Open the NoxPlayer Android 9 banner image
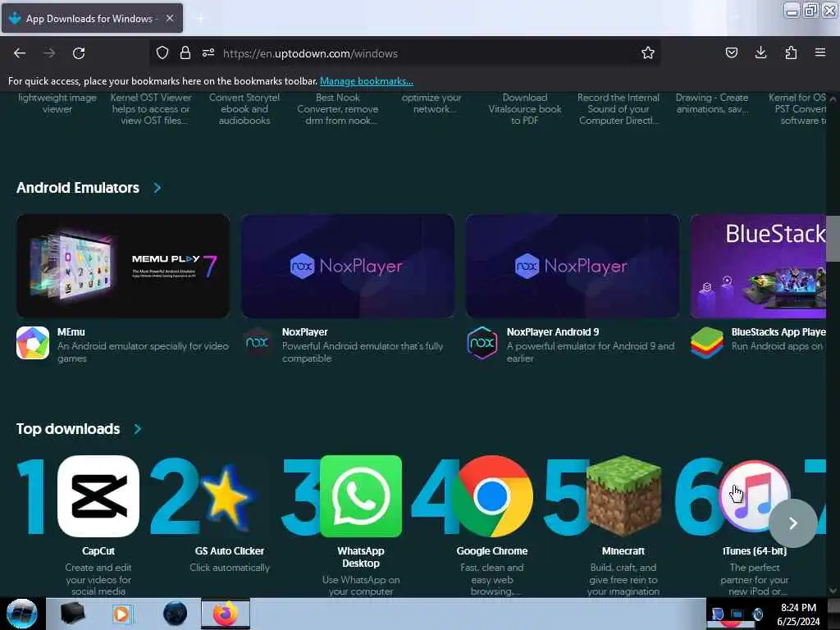This screenshot has width=840, height=630. click(572, 266)
